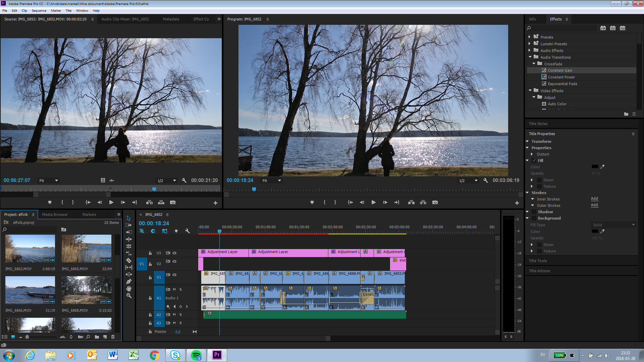Viewport: 644px width, 362px height.
Task: Click the Fill color black swatch
Action: (x=595, y=167)
